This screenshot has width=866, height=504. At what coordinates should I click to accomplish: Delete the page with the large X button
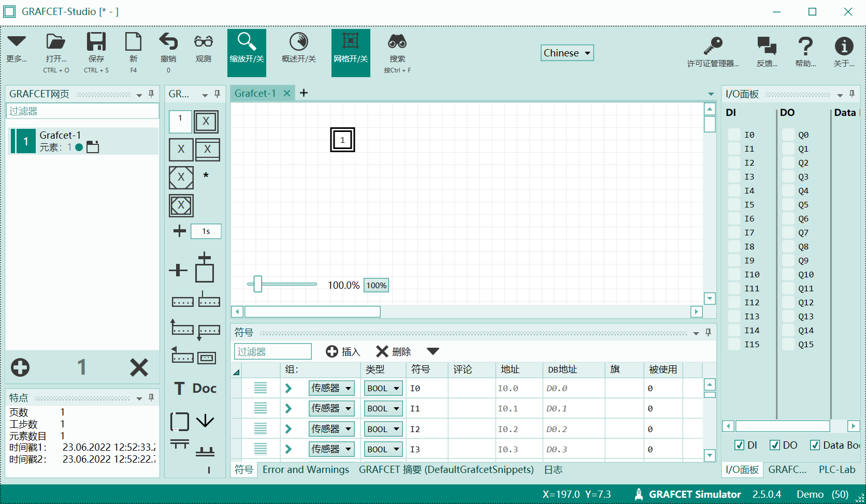[139, 367]
